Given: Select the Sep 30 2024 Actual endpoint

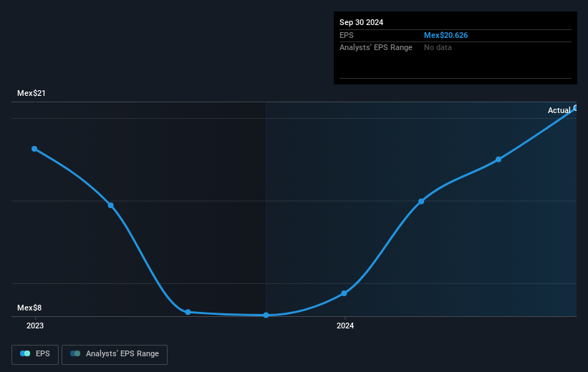Looking at the screenshot, I should tap(576, 108).
